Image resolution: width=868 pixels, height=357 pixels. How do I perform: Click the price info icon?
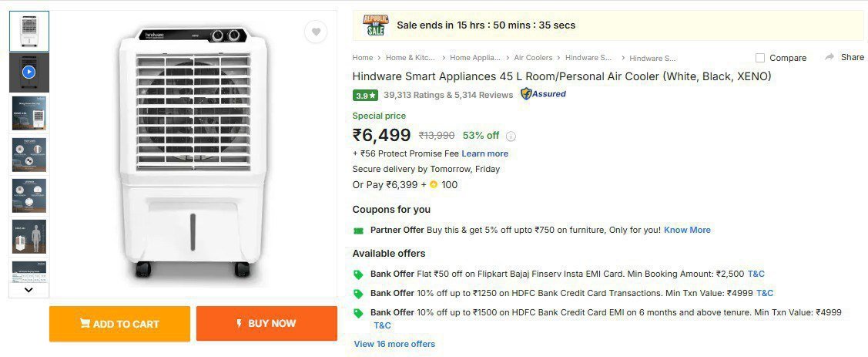point(511,136)
